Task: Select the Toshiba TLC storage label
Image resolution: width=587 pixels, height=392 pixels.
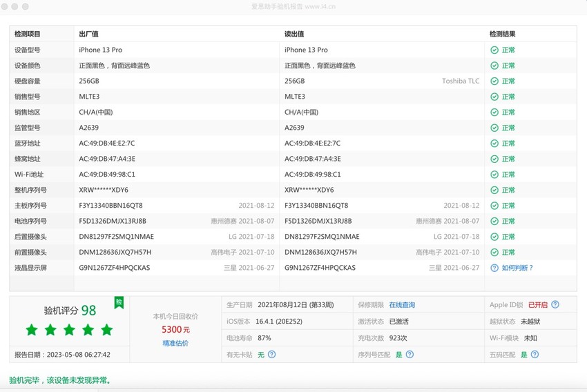Action: (x=461, y=81)
